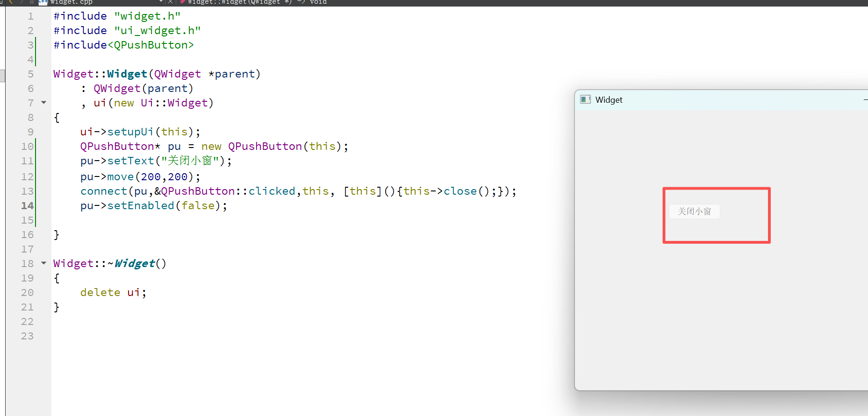
Task: Click the go-back arrow in editor toolbar
Action: click(x=11, y=2)
